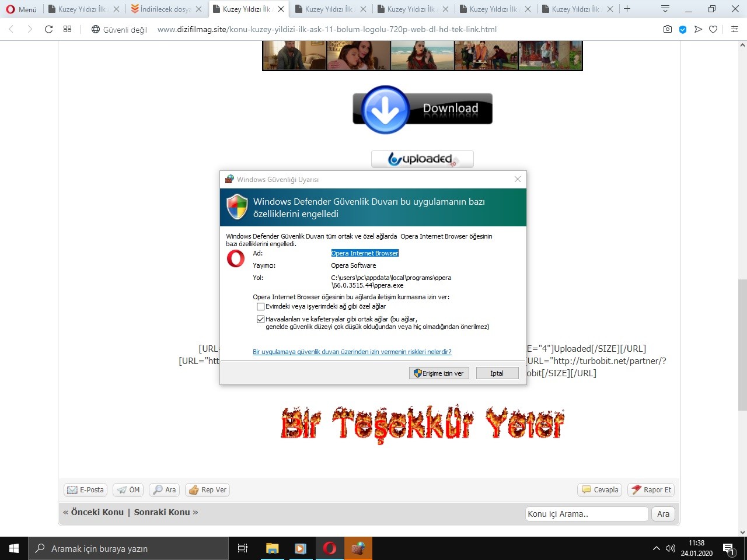Click the blue Download button image

423,109
